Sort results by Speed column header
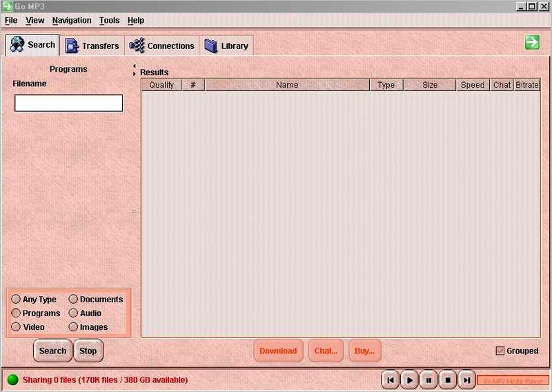This screenshot has height=392, width=552. (x=473, y=85)
